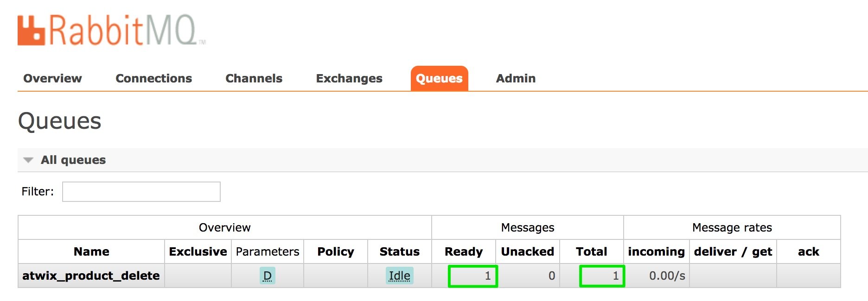Click the Overview table group header
868x301 pixels.
[x=225, y=227]
